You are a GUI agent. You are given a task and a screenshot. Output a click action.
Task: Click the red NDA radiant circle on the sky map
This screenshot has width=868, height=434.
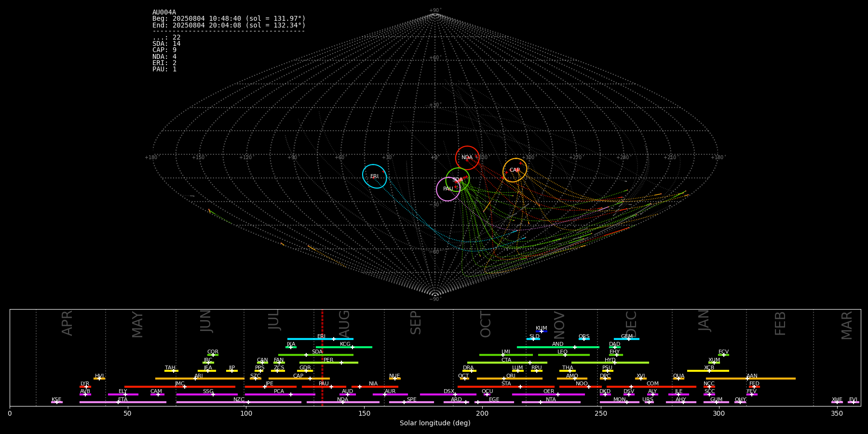pyautogui.click(x=467, y=158)
